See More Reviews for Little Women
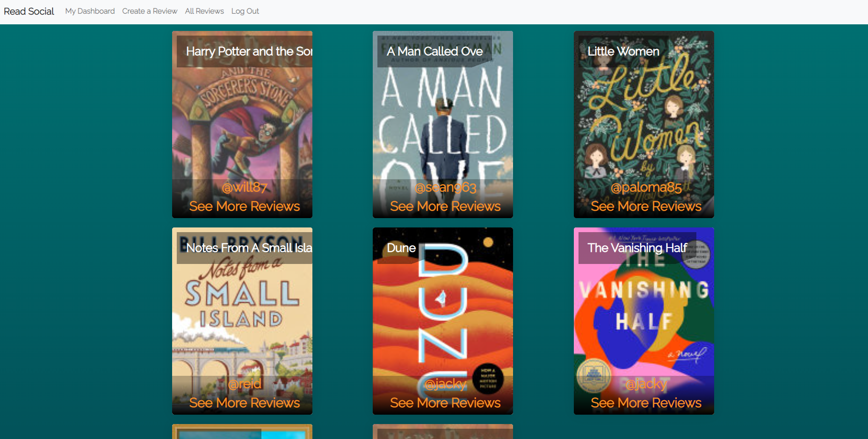 pyautogui.click(x=646, y=206)
